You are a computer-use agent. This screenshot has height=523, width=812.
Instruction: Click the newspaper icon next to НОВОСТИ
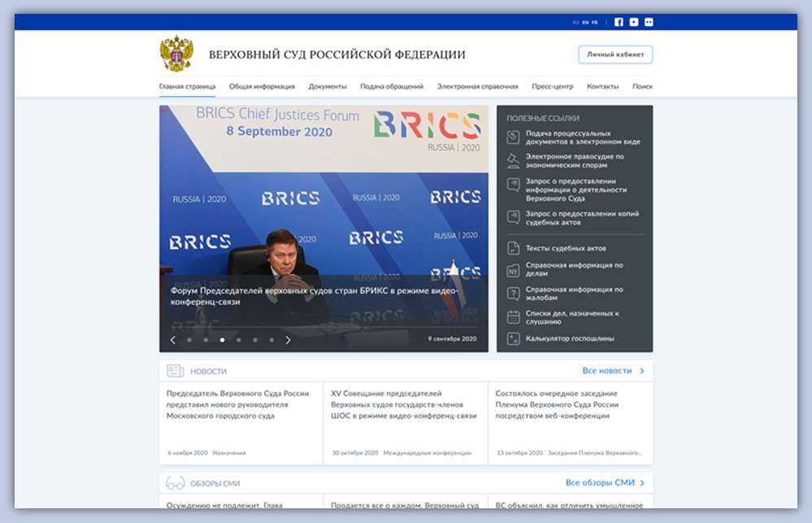click(175, 371)
